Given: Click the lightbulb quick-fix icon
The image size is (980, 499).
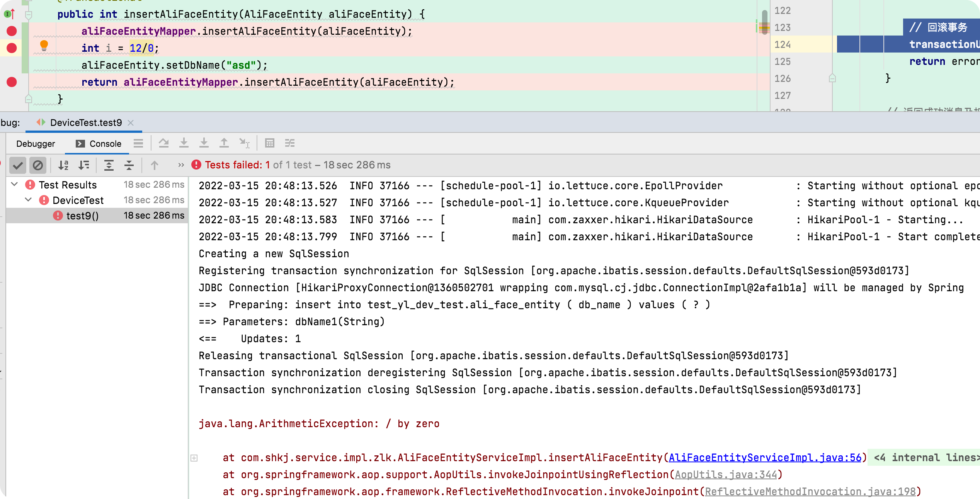Looking at the screenshot, I should [44, 46].
